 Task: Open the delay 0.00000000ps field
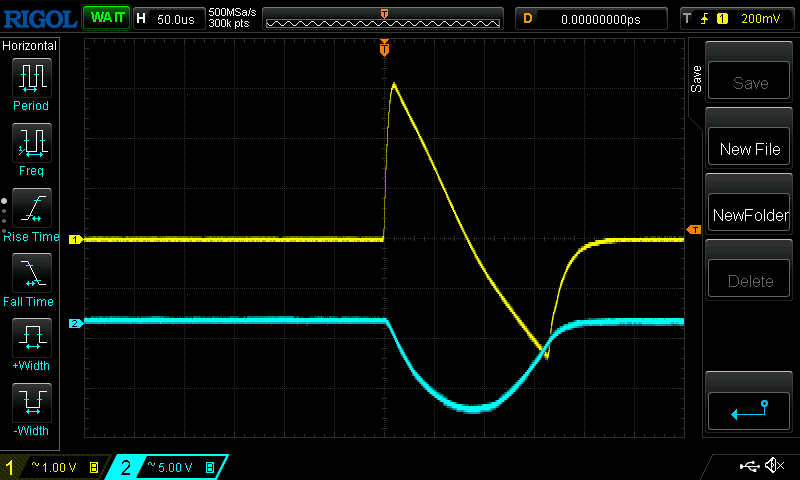point(590,18)
